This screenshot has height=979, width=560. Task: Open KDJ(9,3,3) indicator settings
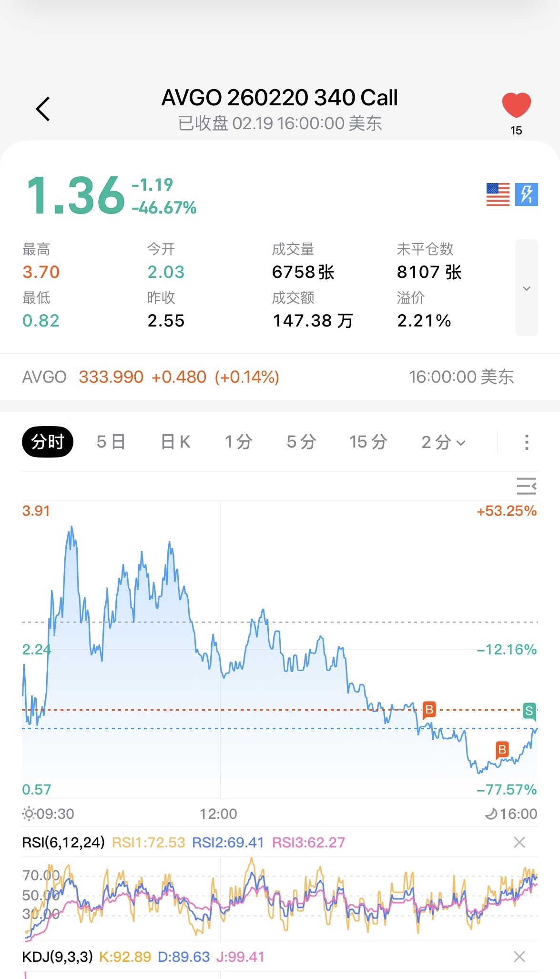tap(58, 957)
